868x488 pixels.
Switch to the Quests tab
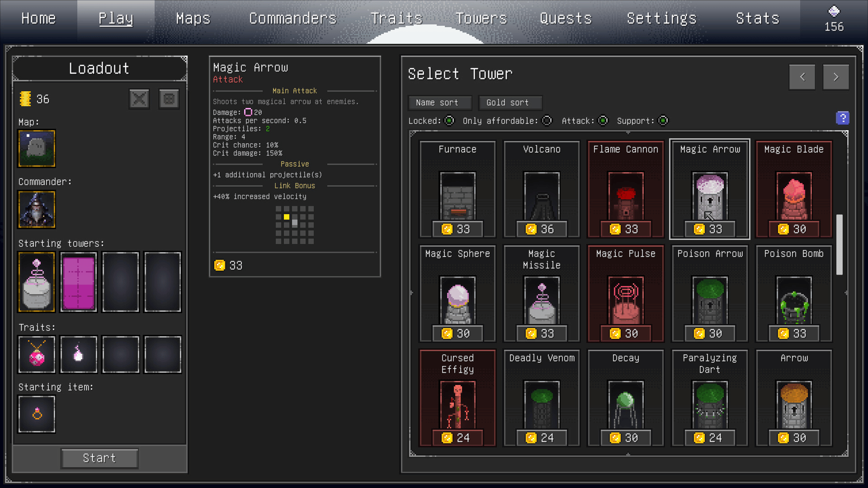click(x=566, y=19)
